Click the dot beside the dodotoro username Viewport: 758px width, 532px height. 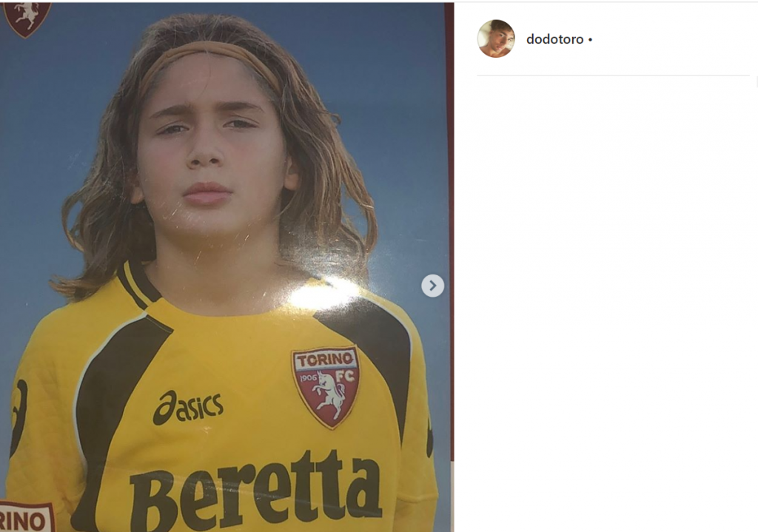coord(590,40)
